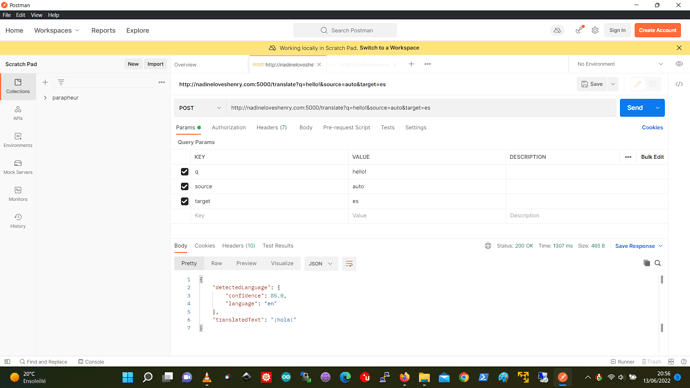Open the APIs sidebar panel
The height and width of the screenshot is (388, 690).
click(18, 113)
